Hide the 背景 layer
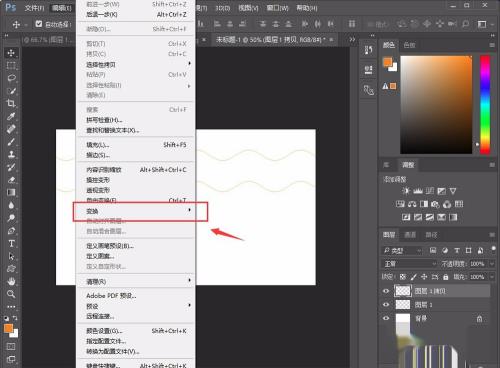 [386, 318]
